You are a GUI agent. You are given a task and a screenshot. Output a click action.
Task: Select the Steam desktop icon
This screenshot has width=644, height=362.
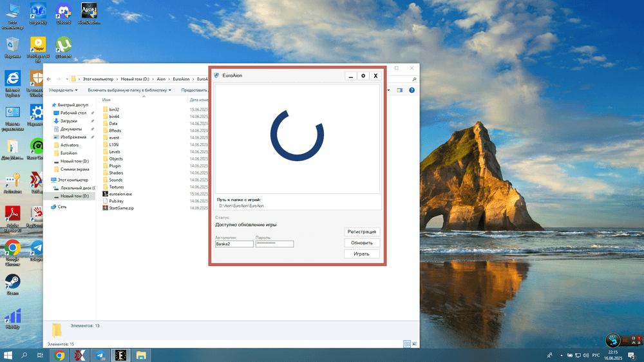point(12,283)
